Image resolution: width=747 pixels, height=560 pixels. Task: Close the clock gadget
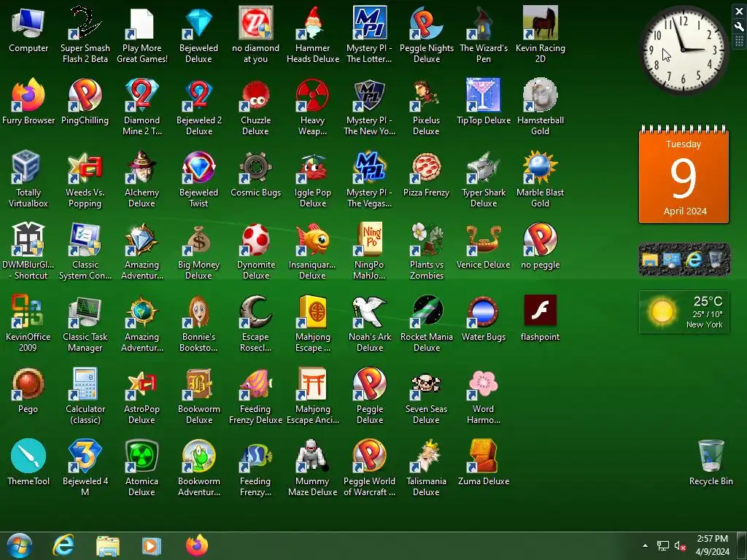[740, 12]
